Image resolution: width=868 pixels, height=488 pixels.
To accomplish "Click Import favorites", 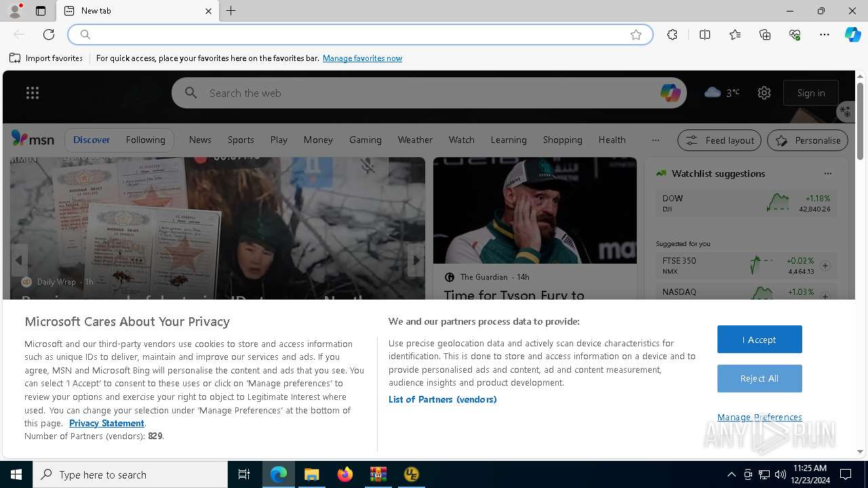I will [46, 58].
